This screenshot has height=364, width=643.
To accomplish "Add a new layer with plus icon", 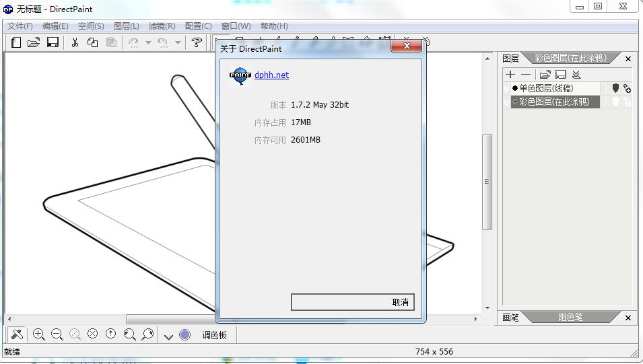I will coord(510,74).
